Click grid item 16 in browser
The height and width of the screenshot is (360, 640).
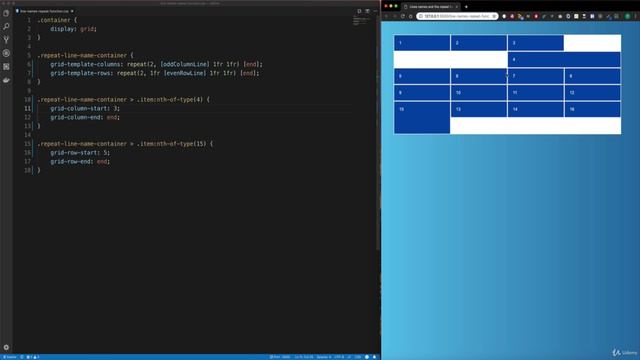click(592, 109)
